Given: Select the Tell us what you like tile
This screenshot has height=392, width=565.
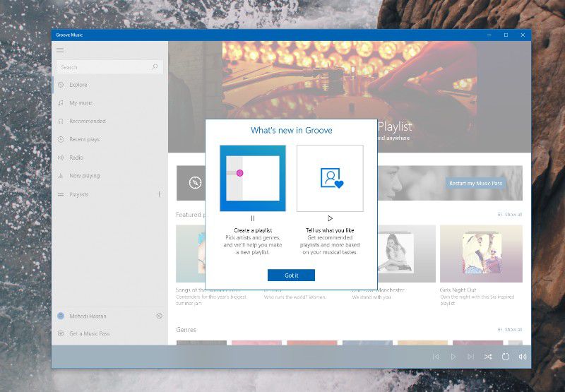Looking at the screenshot, I should pyautogui.click(x=330, y=179).
